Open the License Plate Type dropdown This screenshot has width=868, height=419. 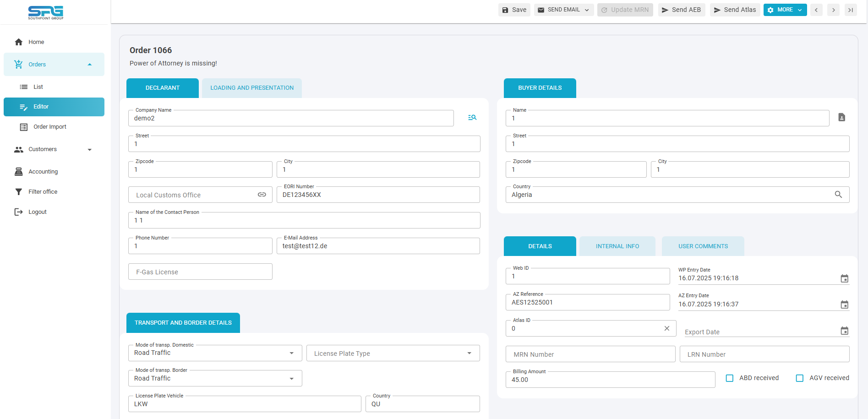tap(469, 353)
